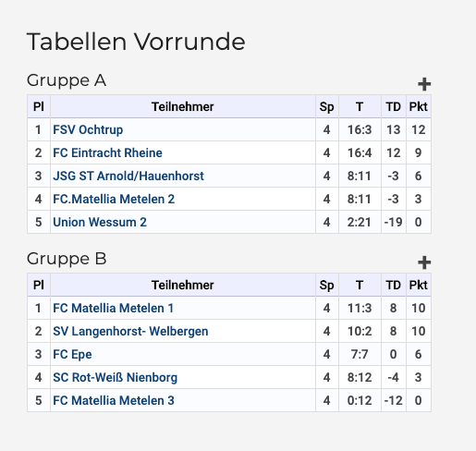Viewport: 476px width, 451px height.
Task: Click SC Rot-Weiß Nienborg team name
Action: [x=116, y=377]
